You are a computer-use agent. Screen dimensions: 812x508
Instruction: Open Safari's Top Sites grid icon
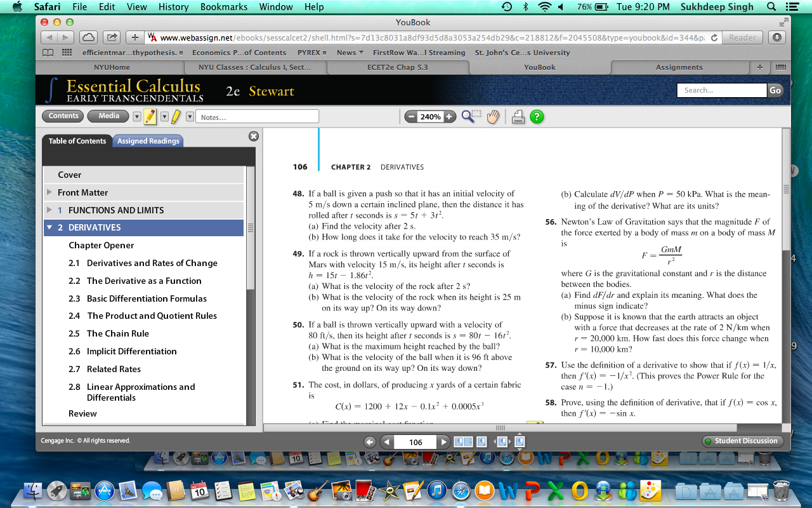click(66, 53)
